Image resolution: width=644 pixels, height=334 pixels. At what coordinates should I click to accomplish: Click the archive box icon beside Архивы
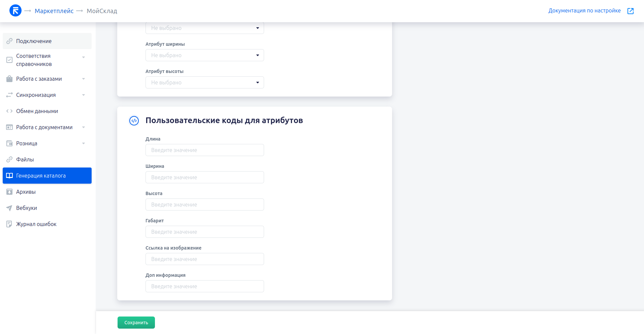pyautogui.click(x=9, y=192)
